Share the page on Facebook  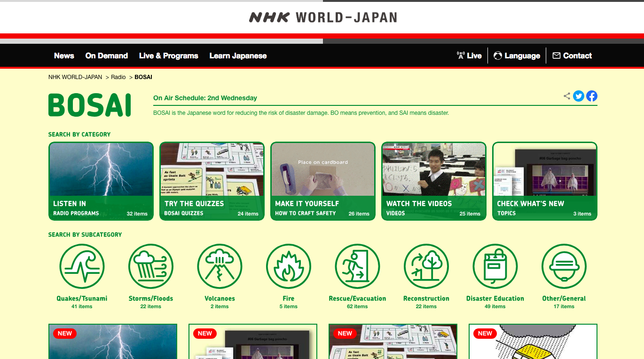click(x=592, y=96)
